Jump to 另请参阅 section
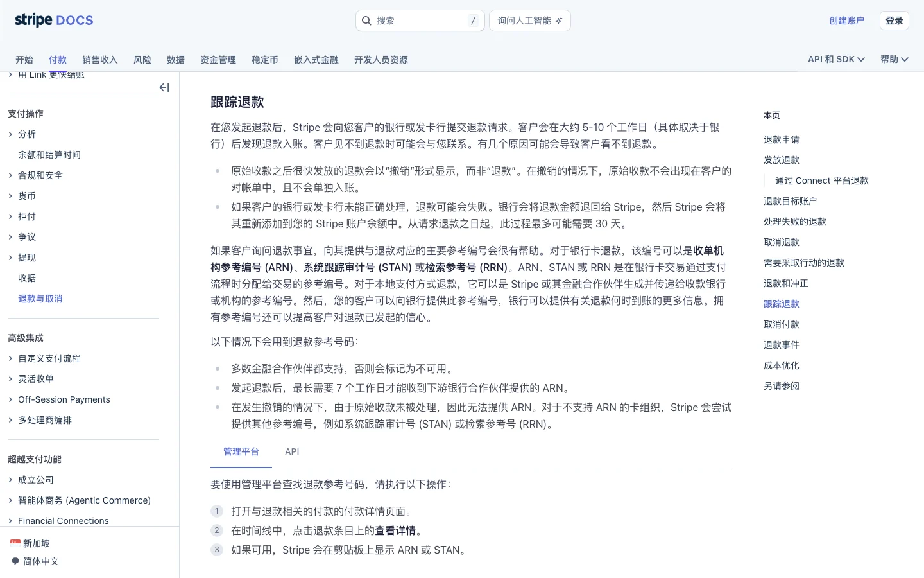924x578 pixels. point(782,386)
